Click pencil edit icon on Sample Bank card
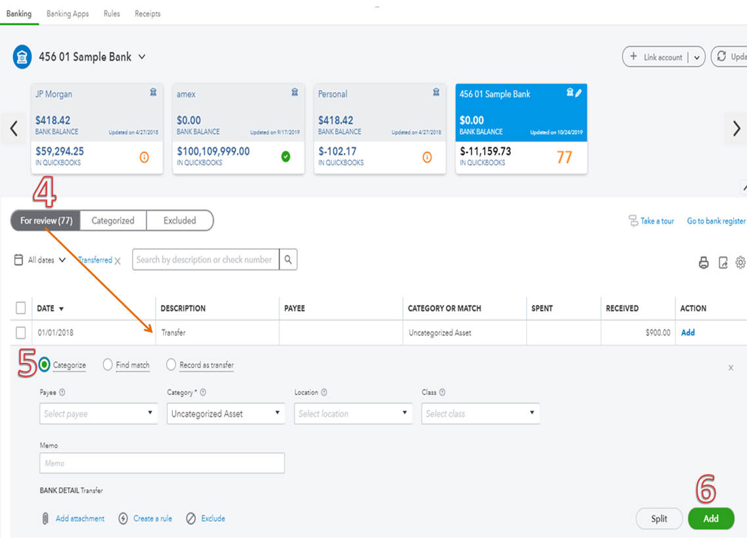Image resolution: width=747 pixels, height=560 pixels. tap(579, 93)
